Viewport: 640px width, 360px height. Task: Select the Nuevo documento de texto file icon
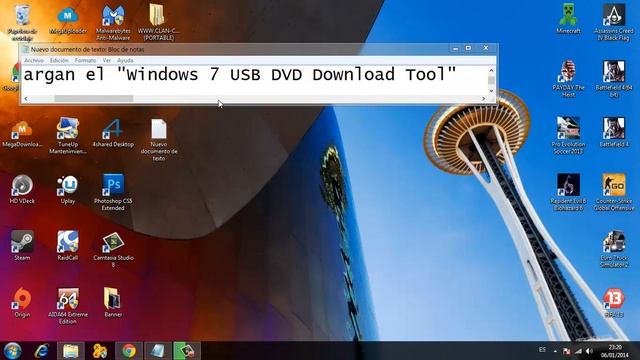[x=158, y=140]
